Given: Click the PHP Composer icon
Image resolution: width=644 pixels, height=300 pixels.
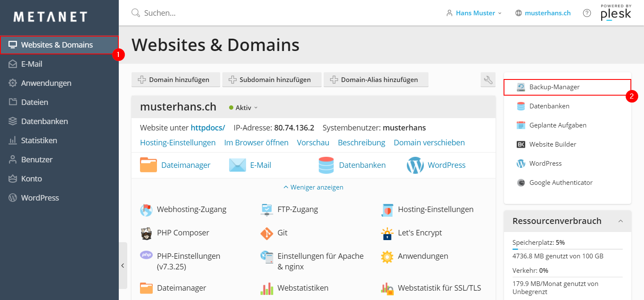Looking at the screenshot, I should (x=146, y=233).
